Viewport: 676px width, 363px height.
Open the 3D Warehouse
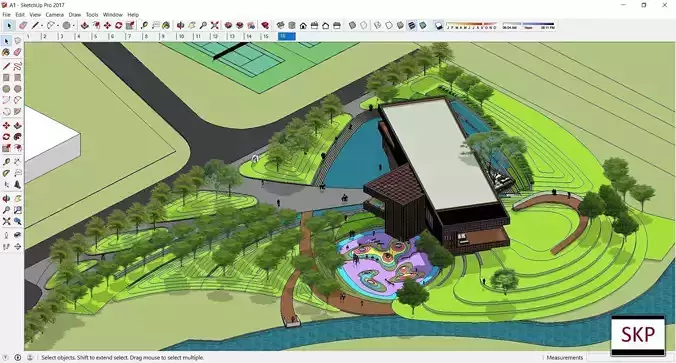pyautogui.click(x=228, y=26)
